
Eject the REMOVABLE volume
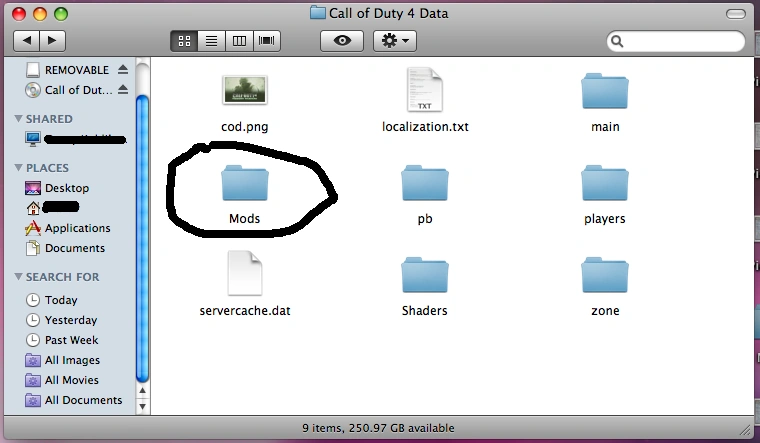[x=123, y=70]
